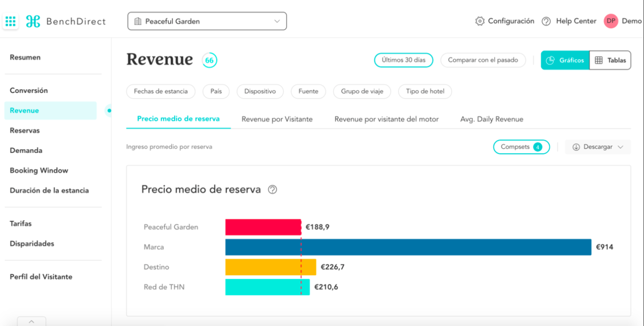Expand the Descargar download menu
The height and width of the screenshot is (326, 644).
point(598,147)
